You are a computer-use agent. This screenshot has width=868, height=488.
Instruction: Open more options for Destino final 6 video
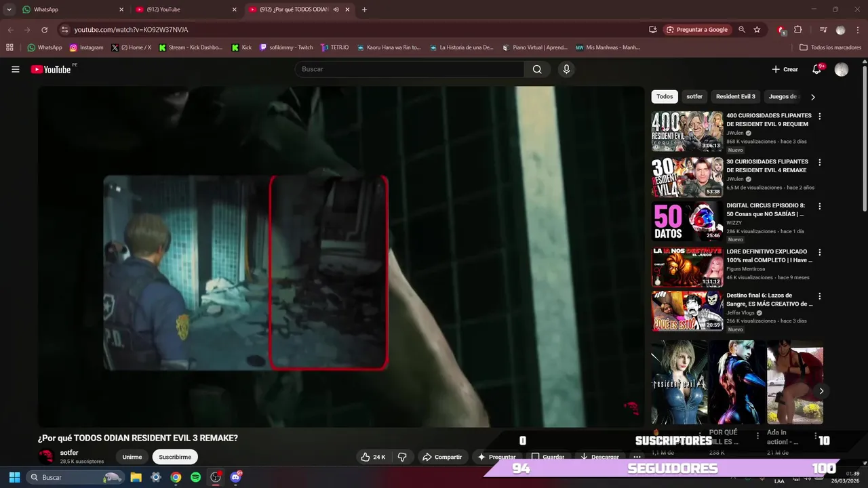click(819, 296)
